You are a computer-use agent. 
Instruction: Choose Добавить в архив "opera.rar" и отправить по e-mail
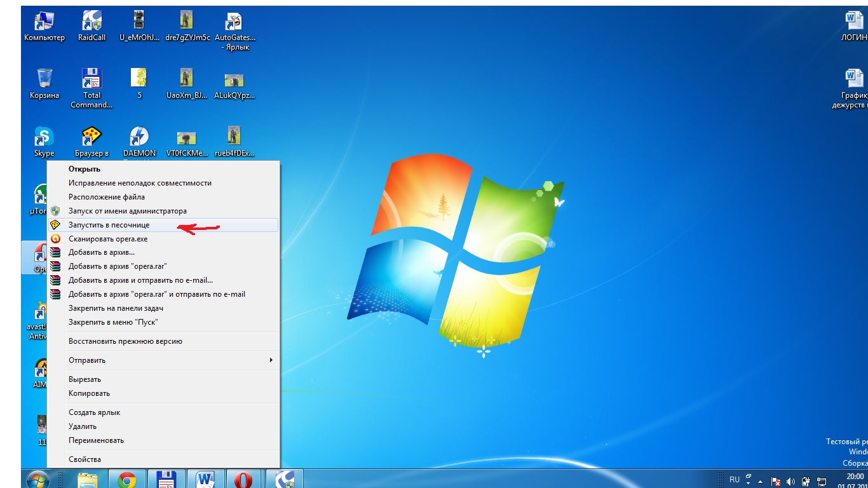point(163,294)
